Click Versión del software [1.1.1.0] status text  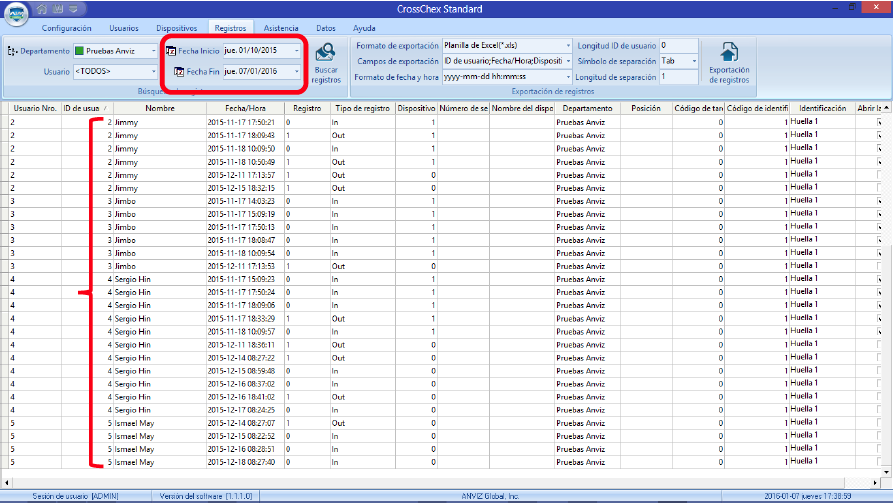pyautogui.click(x=206, y=496)
